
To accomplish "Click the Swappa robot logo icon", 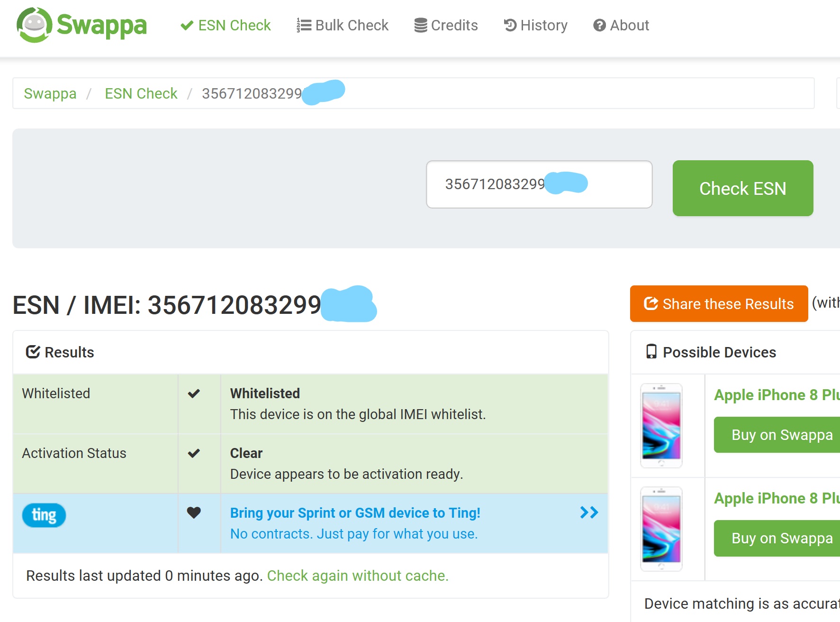I will (x=34, y=25).
